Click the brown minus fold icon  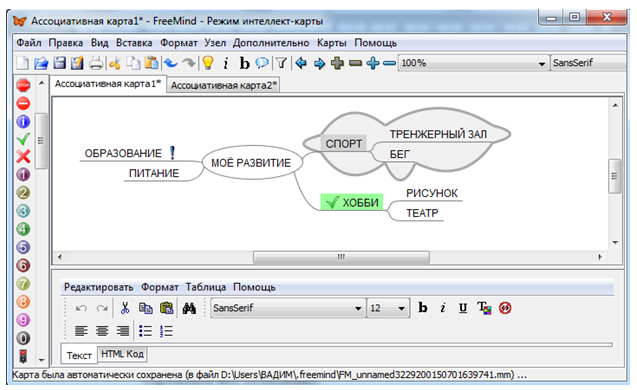point(355,63)
